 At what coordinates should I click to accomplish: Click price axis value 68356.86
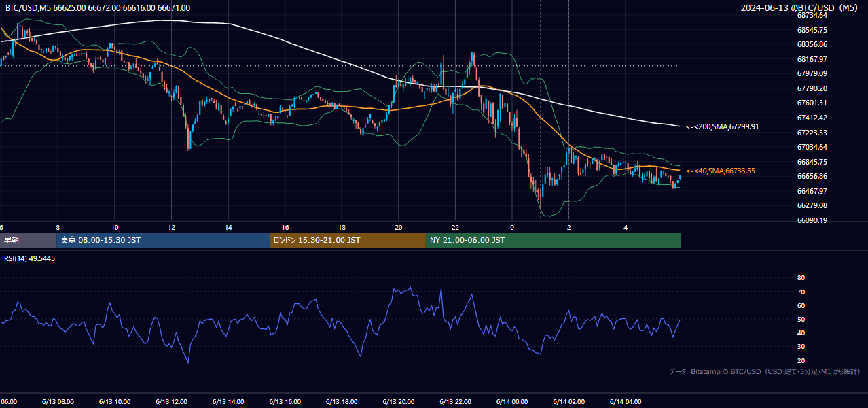click(812, 44)
